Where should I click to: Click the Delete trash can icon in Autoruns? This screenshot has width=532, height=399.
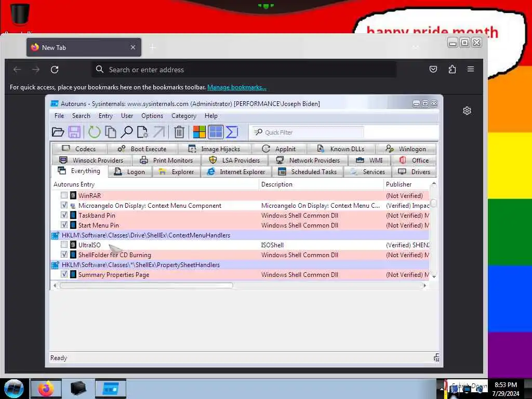coord(179,132)
